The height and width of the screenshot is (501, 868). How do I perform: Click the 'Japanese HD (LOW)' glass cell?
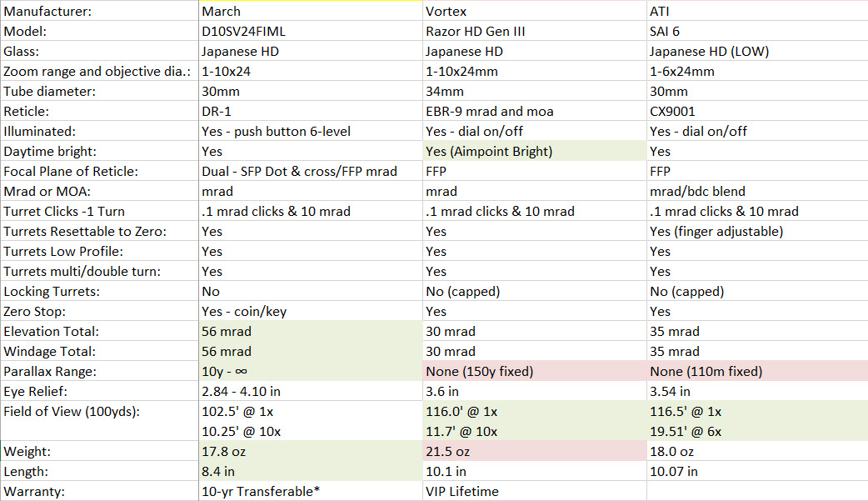click(x=757, y=51)
